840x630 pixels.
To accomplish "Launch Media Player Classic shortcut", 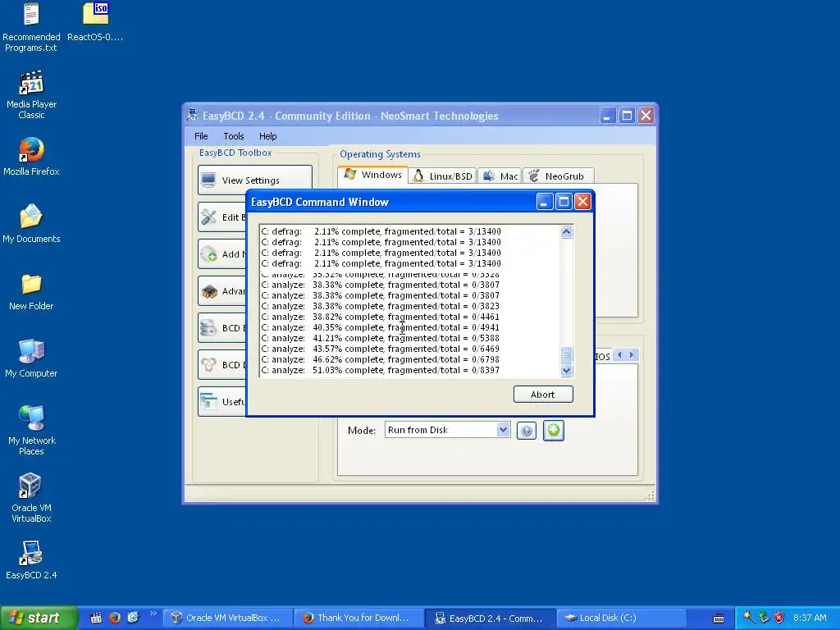I will (31, 94).
